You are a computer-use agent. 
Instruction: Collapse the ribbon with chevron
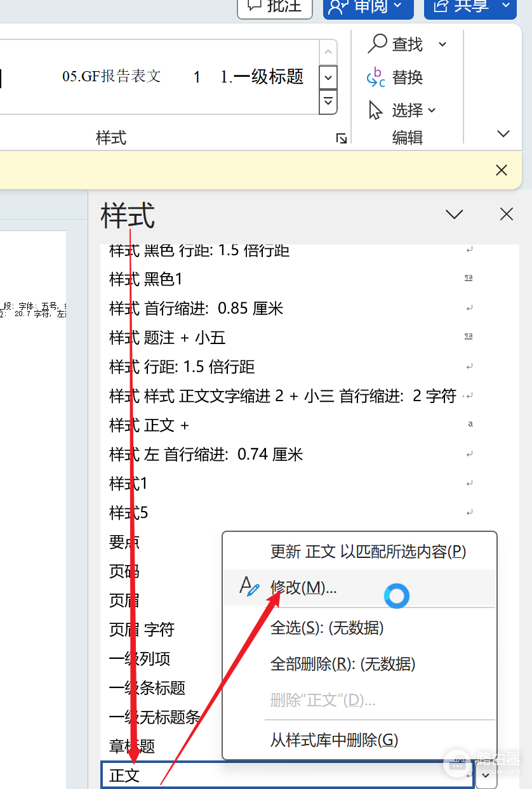[503, 134]
